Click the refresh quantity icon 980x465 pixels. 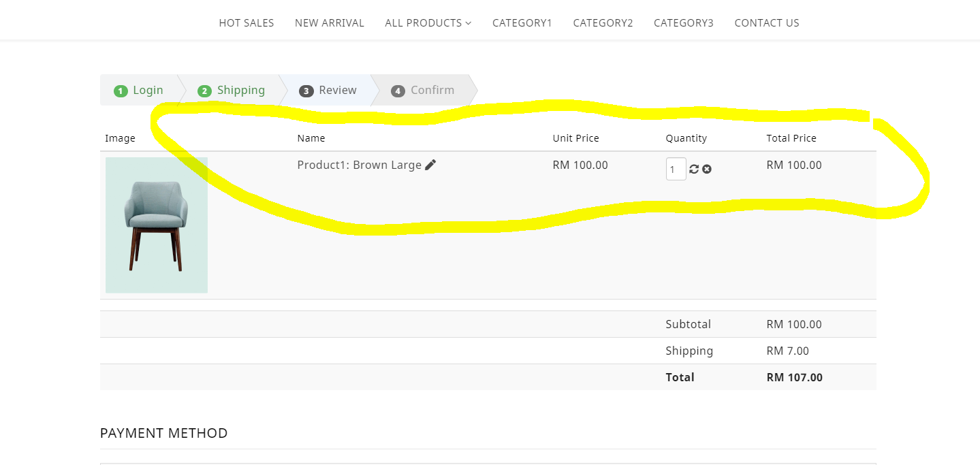coord(694,169)
